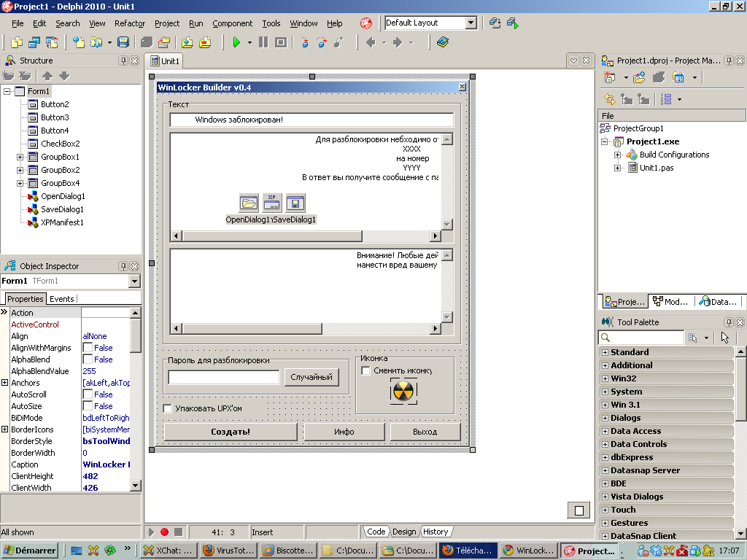Open Delphi help via the book toolbar icon
The height and width of the screenshot is (560, 747).
(441, 42)
